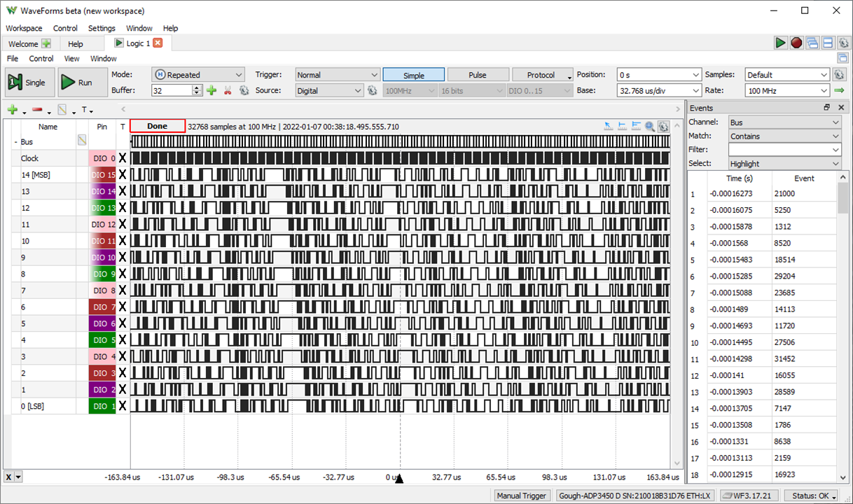Click the DIO 7 colored pin cell
853x504 pixels.
click(102, 307)
